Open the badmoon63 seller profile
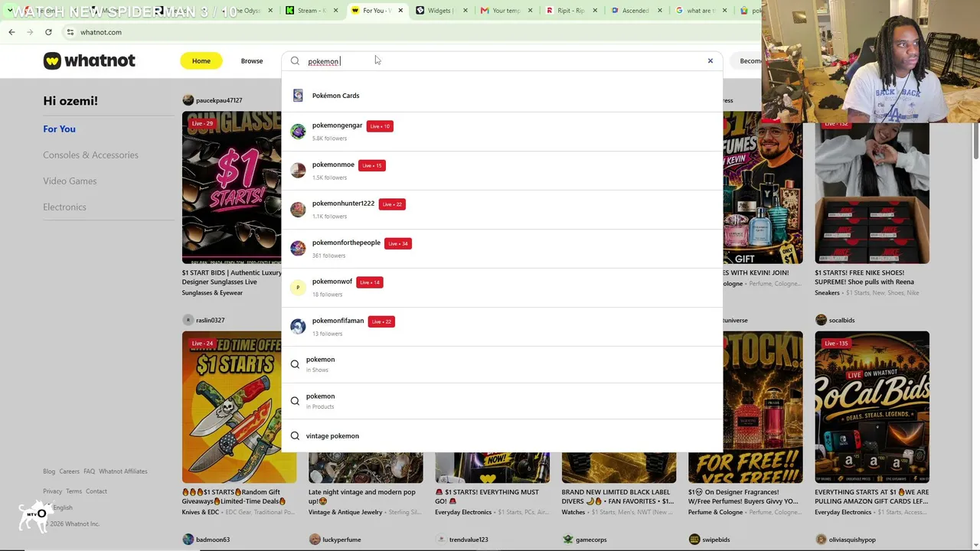The image size is (980, 551). click(206, 540)
